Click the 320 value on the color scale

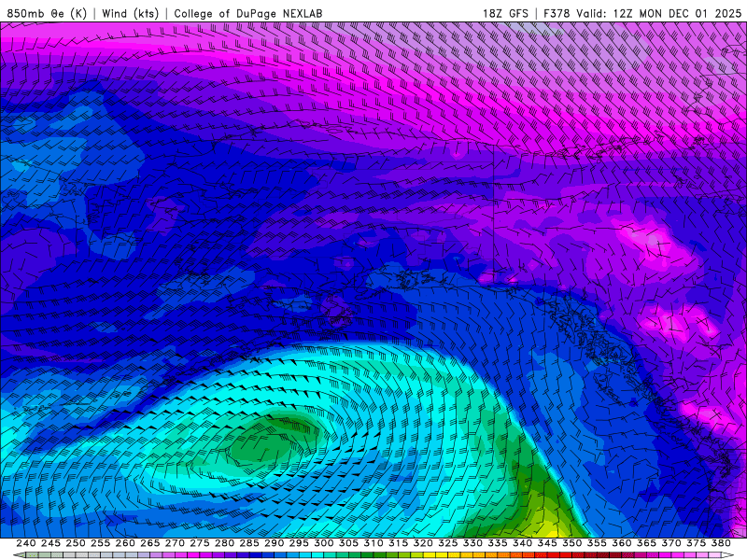pyautogui.click(x=423, y=543)
